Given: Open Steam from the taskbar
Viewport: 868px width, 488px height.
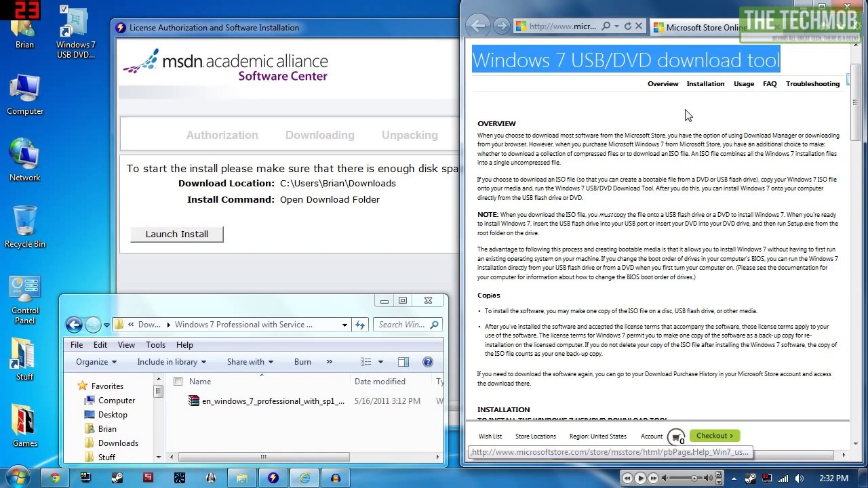Looking at the screenshot, I should (x=117, y=478).
